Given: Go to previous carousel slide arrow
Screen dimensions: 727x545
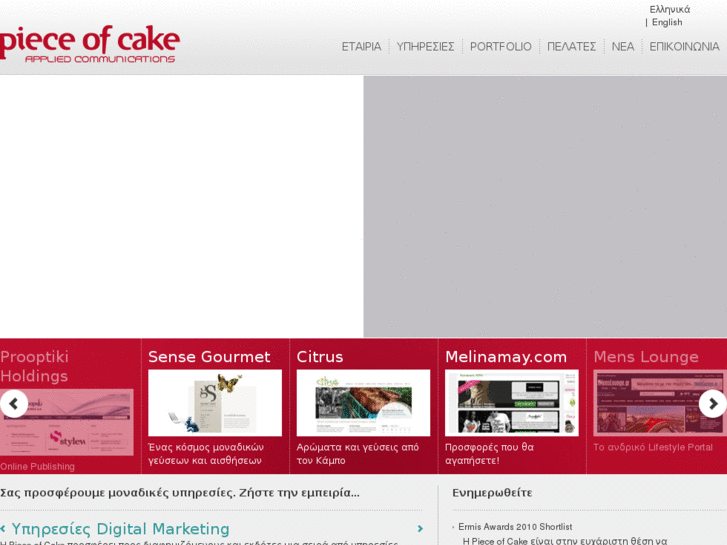Looking at the screenshot, I should point(14,404).
